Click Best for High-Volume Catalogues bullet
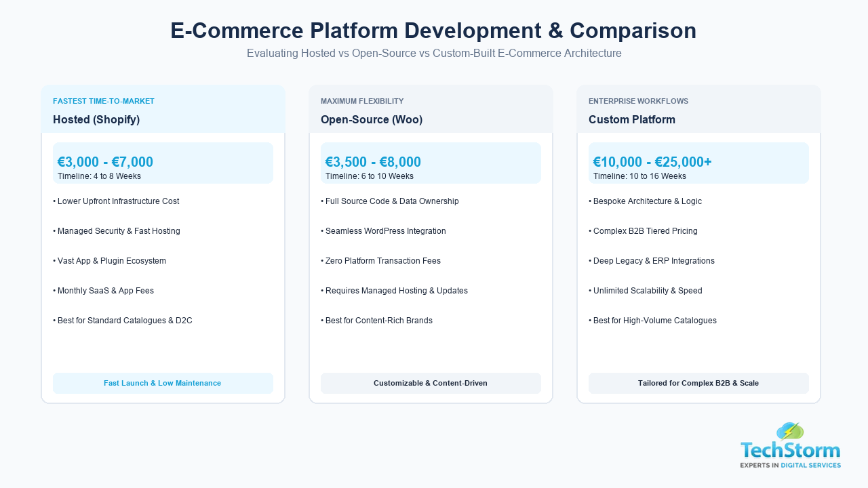Viewport: 868px width, 488px height. coord(652,321)
